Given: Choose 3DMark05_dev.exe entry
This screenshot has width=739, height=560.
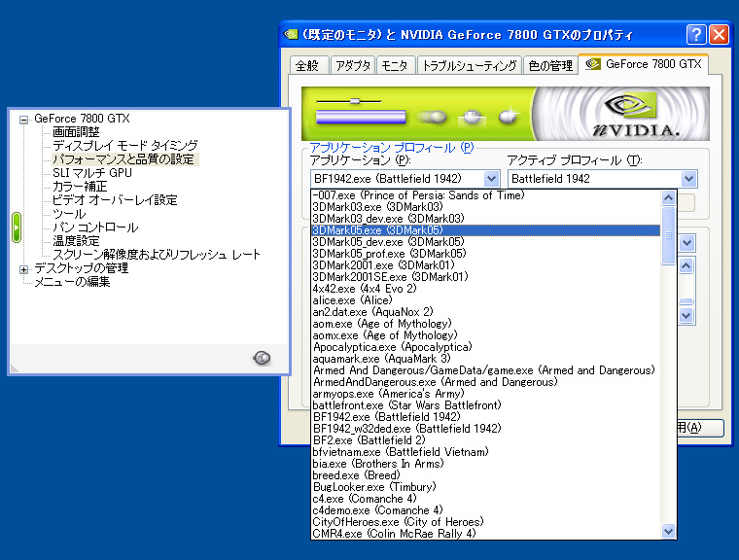Looking at the screenshot, I should pyautogui.click(x=486, y=242).
